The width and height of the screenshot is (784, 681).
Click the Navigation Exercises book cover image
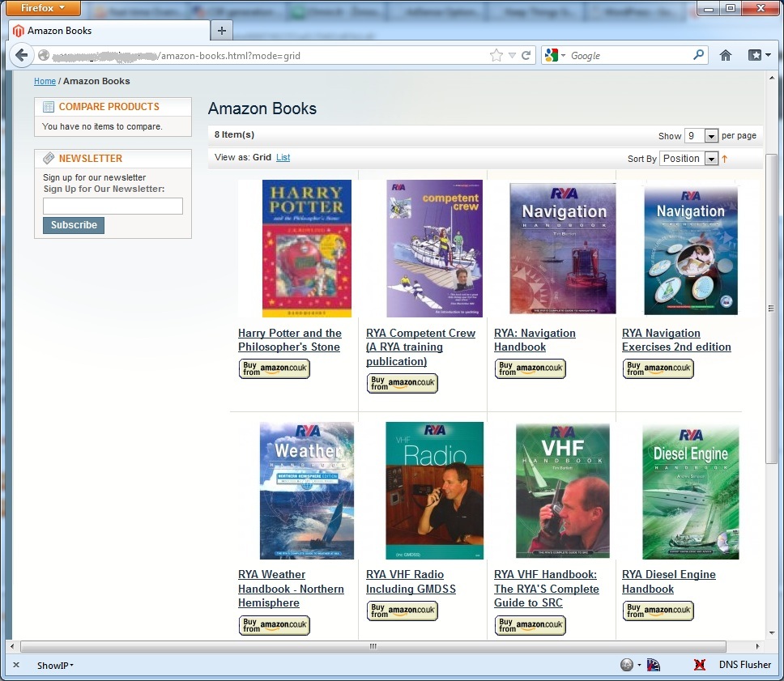click(x=691, y=250)
